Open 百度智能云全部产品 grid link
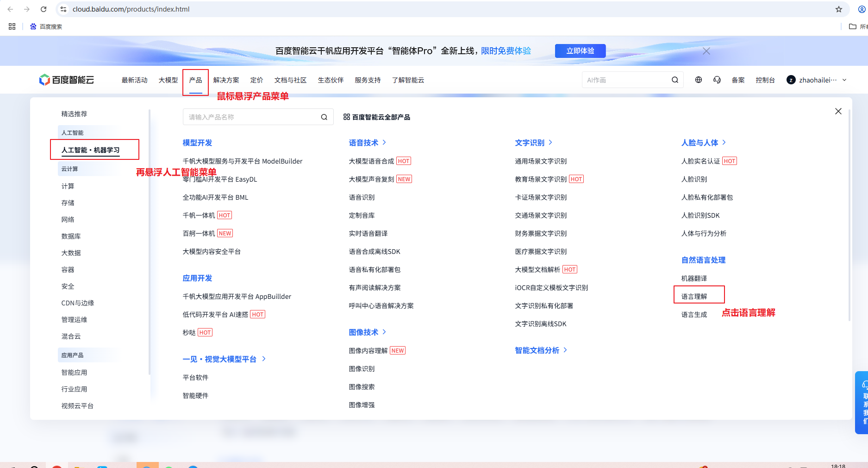Viewport: 868px width, 468px height. (x=377, y=117)
